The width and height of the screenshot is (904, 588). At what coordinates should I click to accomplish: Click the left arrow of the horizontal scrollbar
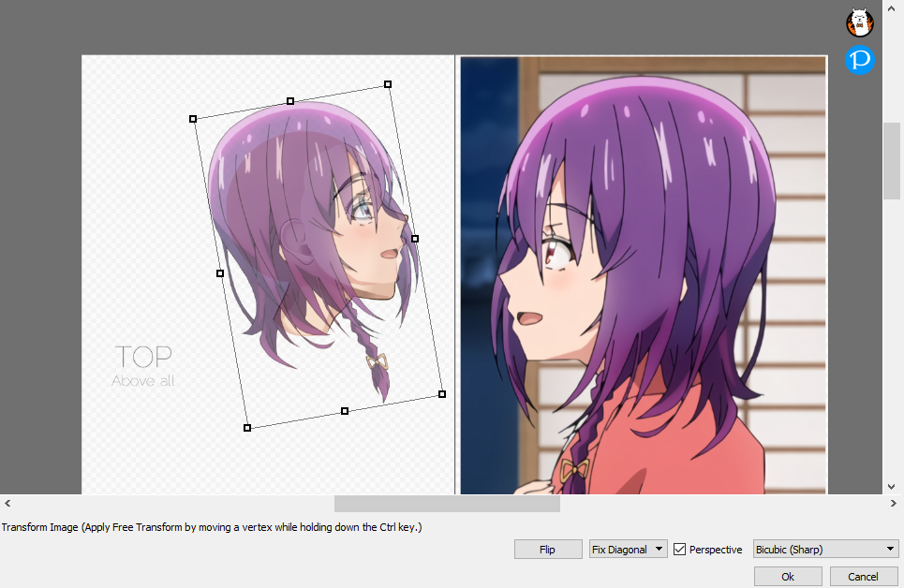(x=6, y=503)
